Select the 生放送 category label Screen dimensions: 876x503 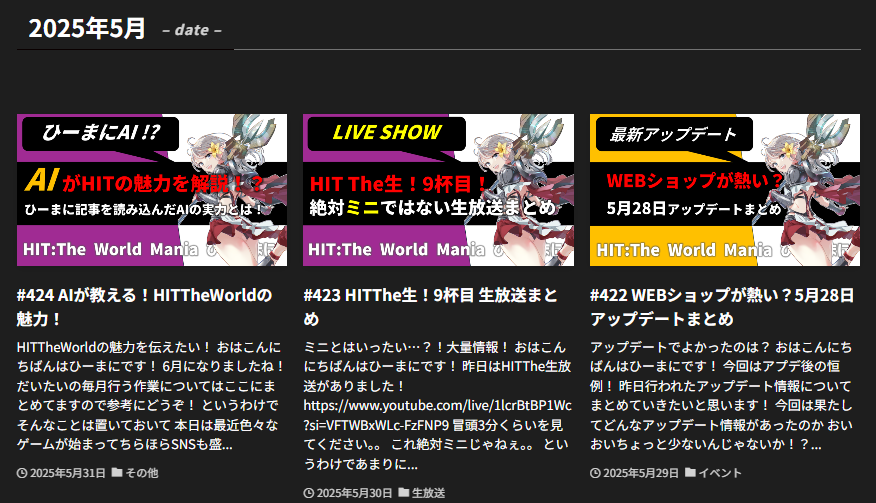click(x=428, y=493)
